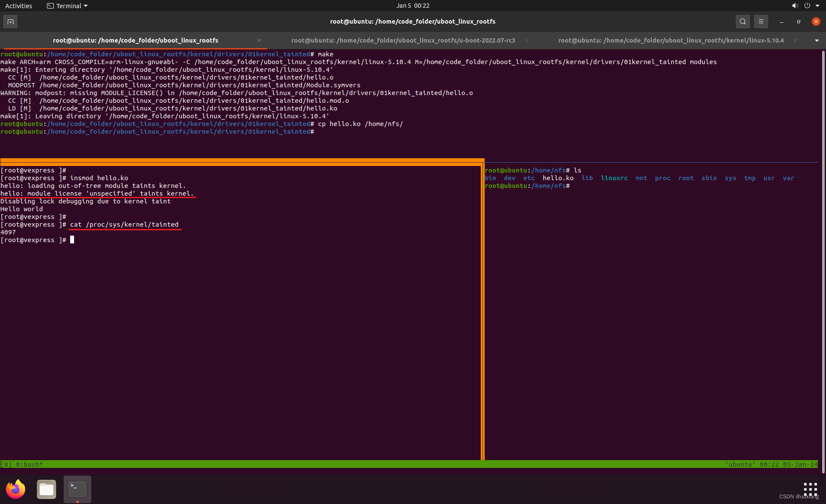Viewport: 826px width, 504px height.
Task: Open the terminal search button
Action: pyautogui.click(x=742, y=22)
